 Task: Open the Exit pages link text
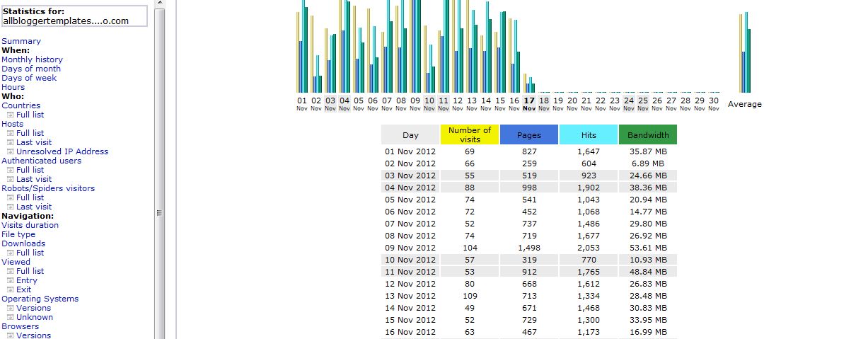pos(24,289)
